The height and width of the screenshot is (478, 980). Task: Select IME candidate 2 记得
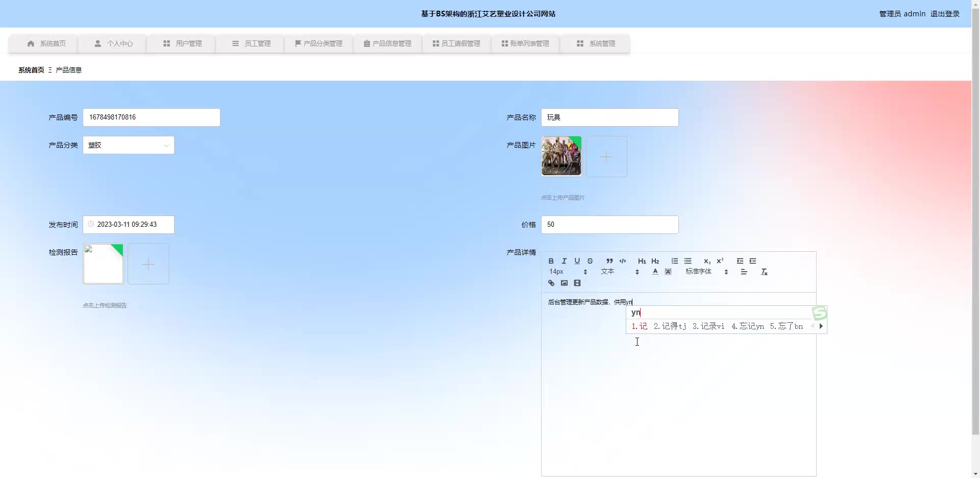click(x=670, y=326)
